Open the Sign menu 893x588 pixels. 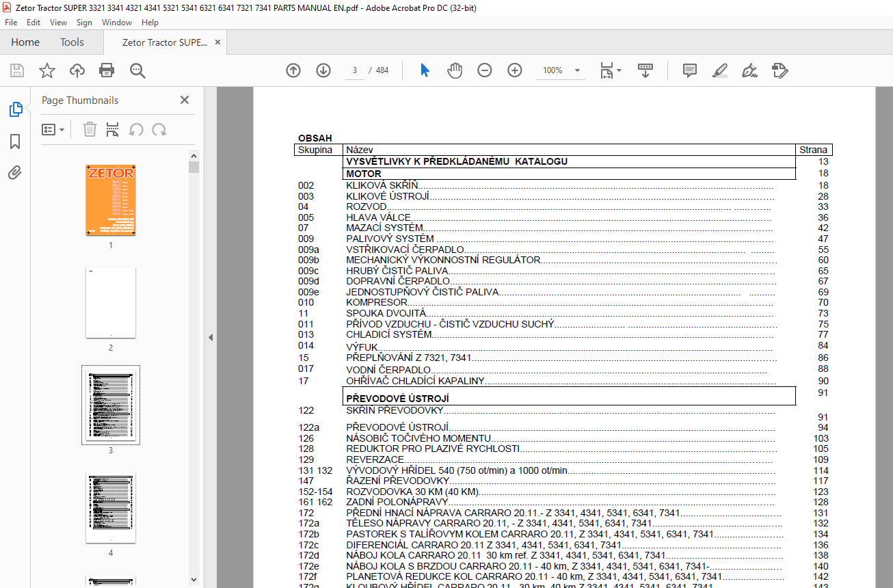click(84, 23)
